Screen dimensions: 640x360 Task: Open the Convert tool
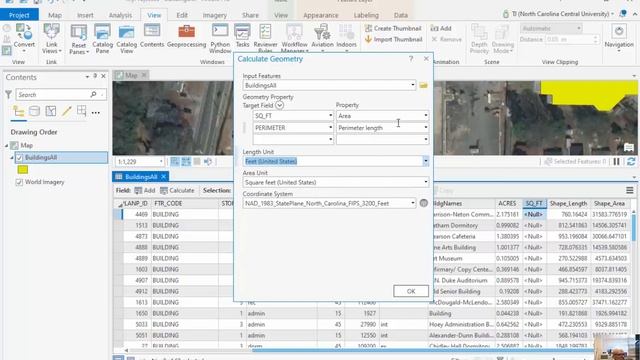coord(24,37)
